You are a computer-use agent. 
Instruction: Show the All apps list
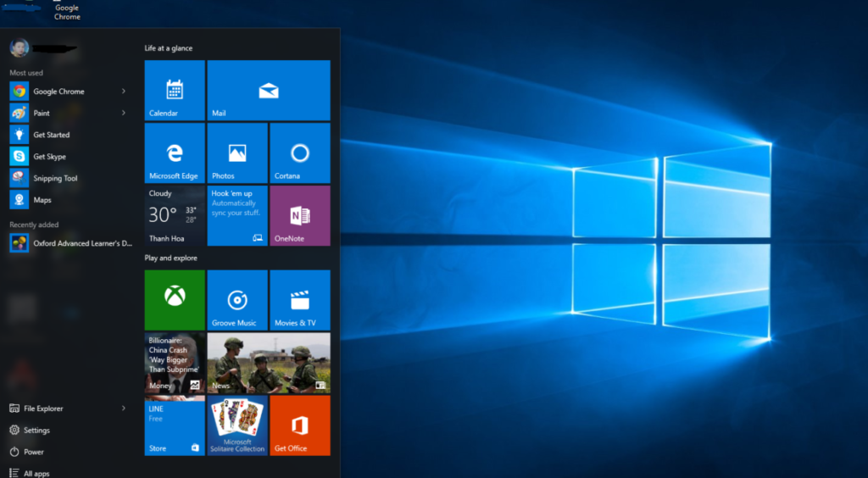pyautogui.click(x=36, y=473)
